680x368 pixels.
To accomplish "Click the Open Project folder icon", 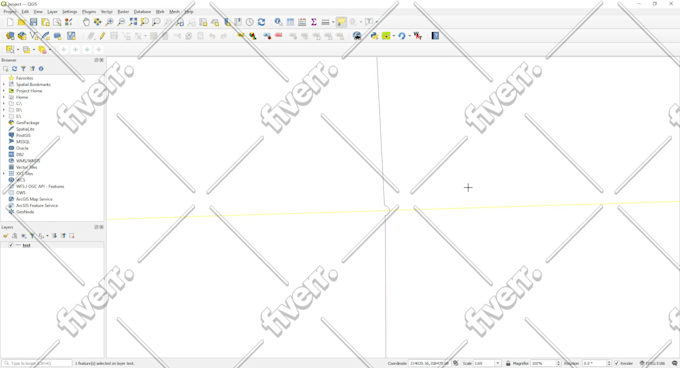I will pos(22,22).
